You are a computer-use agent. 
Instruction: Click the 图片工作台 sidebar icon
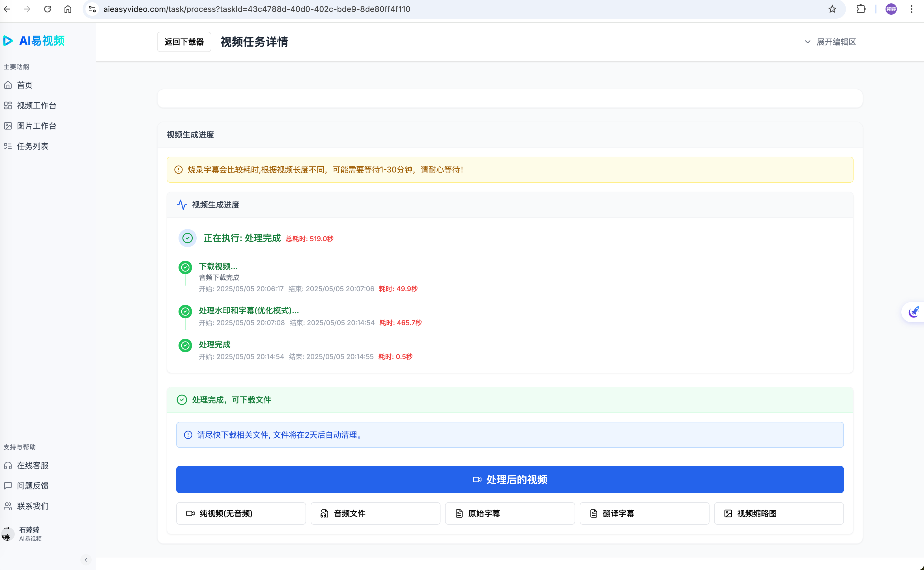(8, 126)
